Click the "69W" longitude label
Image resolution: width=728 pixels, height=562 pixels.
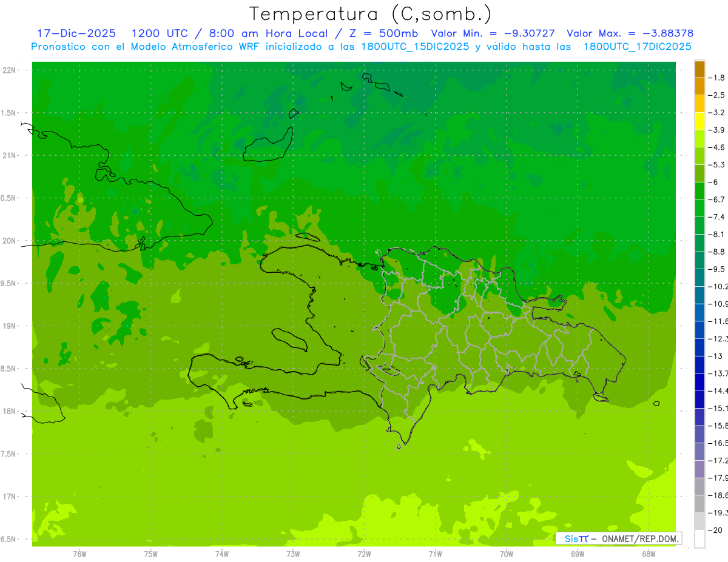pyautogui.click(x=578, y=554)
